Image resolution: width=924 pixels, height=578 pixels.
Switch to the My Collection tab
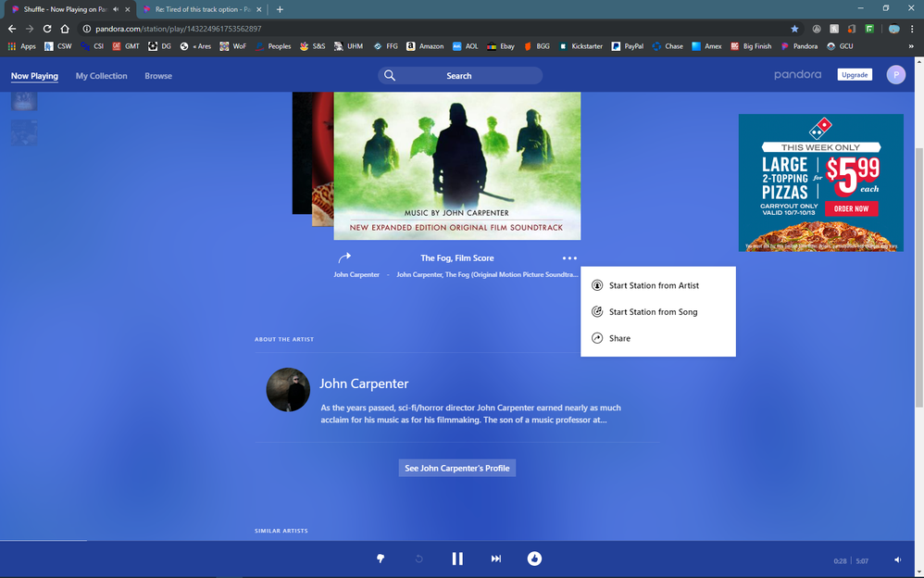tap(101, 76)
